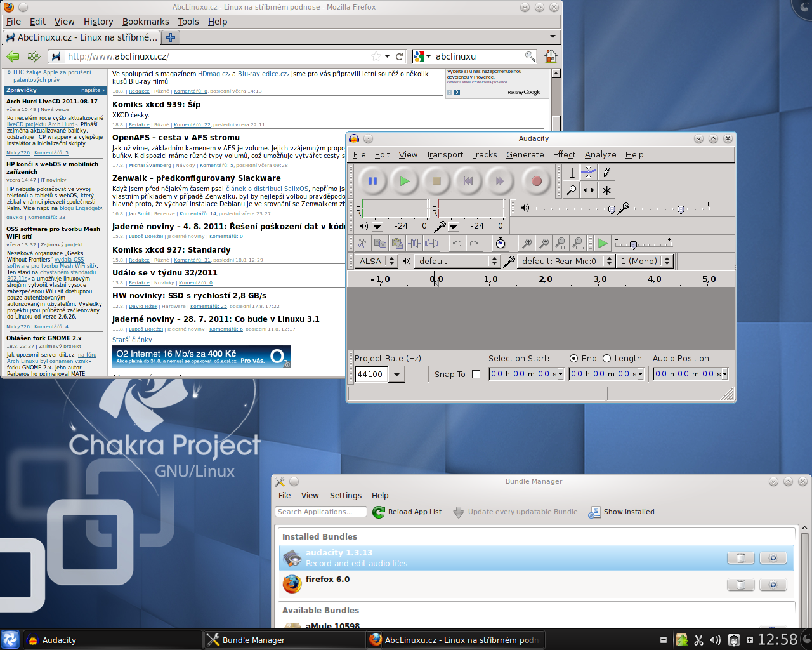Screen dimensions: 812x650
Task: Click the Firefox Back arrow
Action: 13,56
